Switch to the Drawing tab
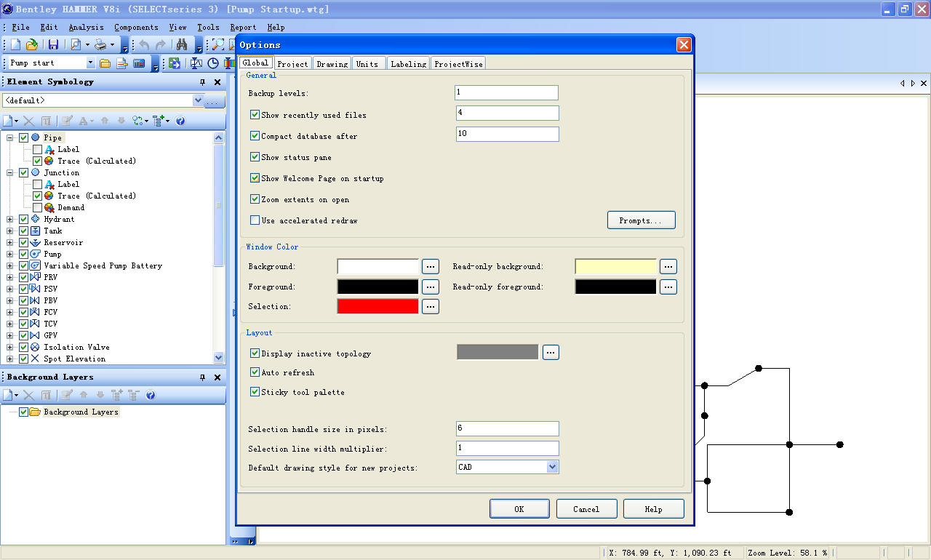Image resolution: width=931 pixels, height=560 pixels. coord(332,64)
